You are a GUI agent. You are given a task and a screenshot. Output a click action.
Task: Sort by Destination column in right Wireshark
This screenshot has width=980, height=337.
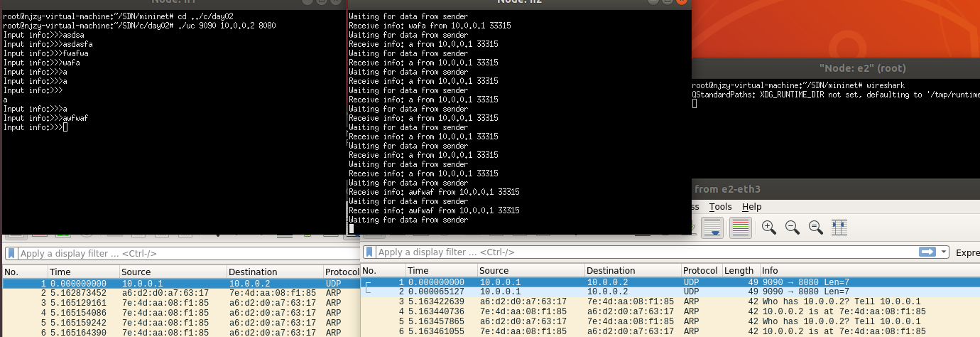tap(633, 270)
